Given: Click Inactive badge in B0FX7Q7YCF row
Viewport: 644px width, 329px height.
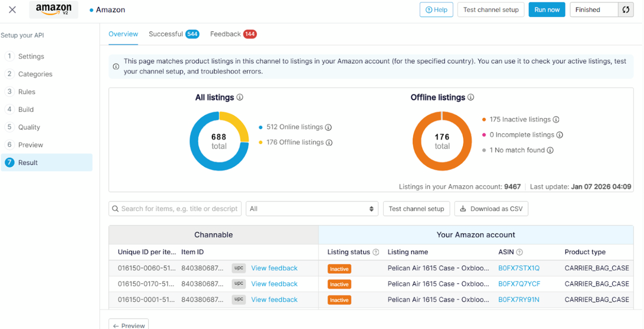Looking at the screenshot, I should (339, 284).
